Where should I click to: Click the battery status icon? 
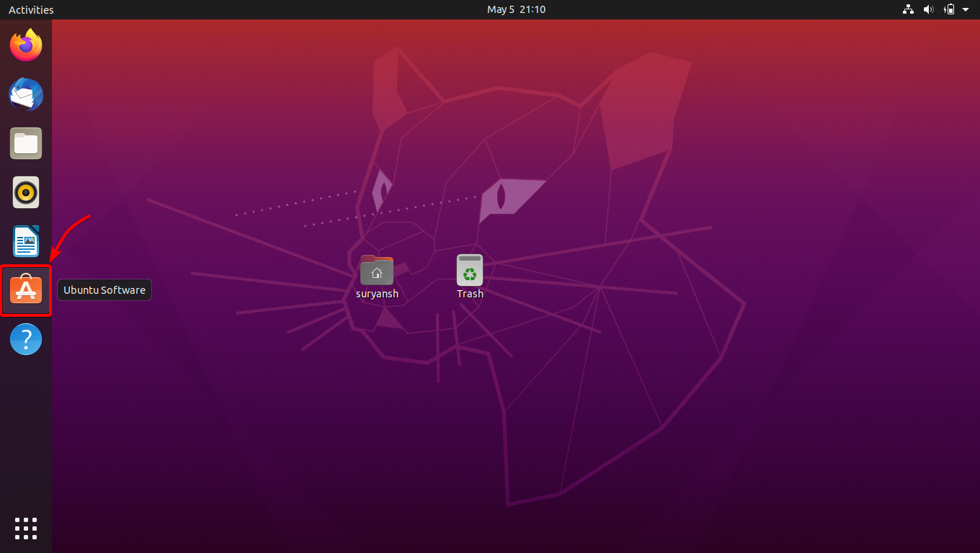coord(950,9)
